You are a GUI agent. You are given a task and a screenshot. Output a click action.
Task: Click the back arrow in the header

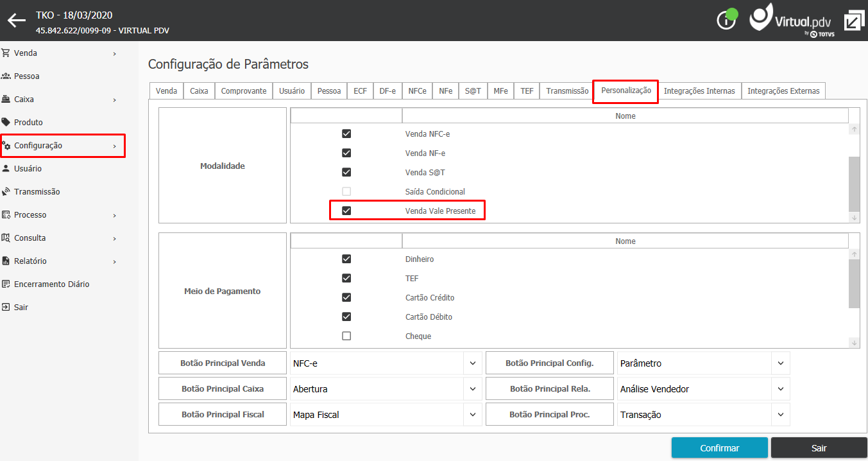(17, 21)
